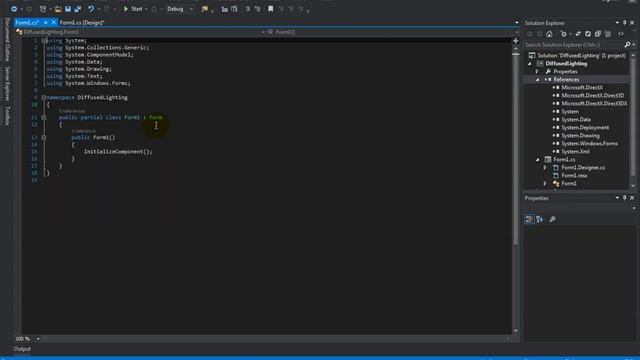Screen dimensions: 640x360
Task: Click the 'using System.Windows.Forms;' line
Action: point(89,83)
